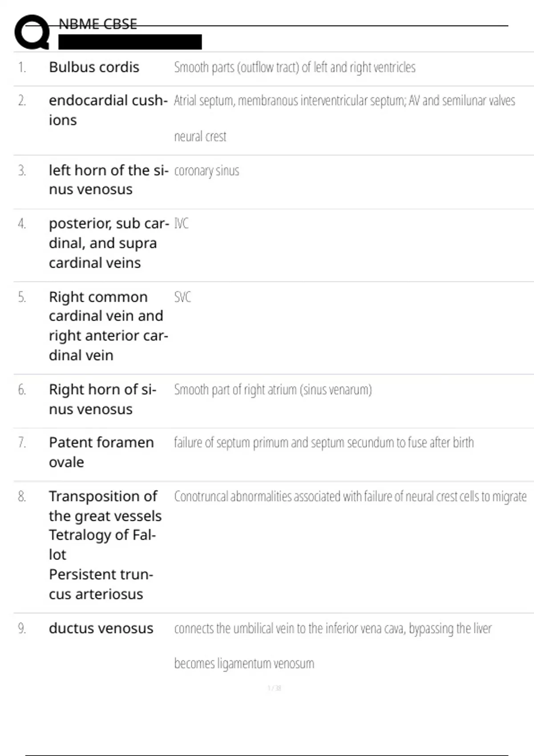534x756 pixels.
Task: Select the Patent foramen ovale term
Action: coord(101,452)
